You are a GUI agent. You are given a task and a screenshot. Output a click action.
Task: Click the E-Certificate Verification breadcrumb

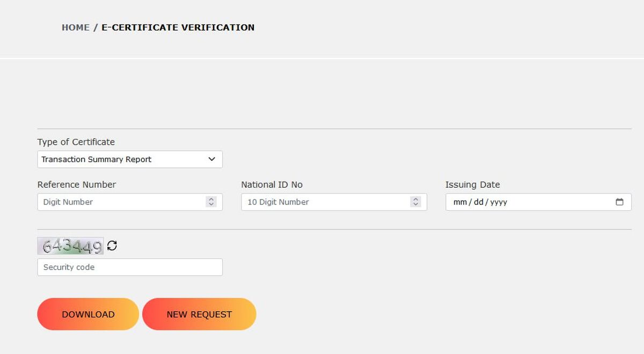pyautogui.click(x=178, y=27)
